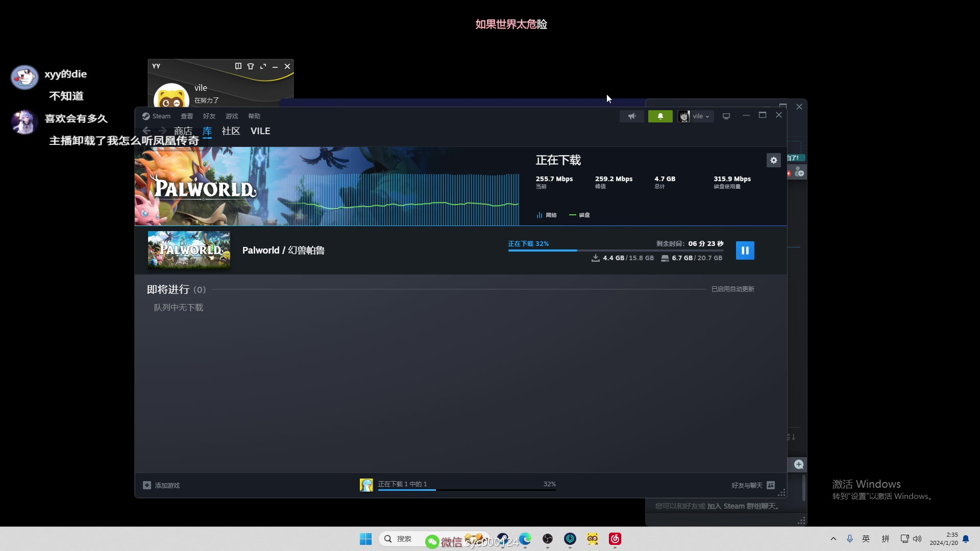This screenshot has height=551, width=980.
Task: Click the resize grip dots of Steam window
Action: click(x=781, y=492)
